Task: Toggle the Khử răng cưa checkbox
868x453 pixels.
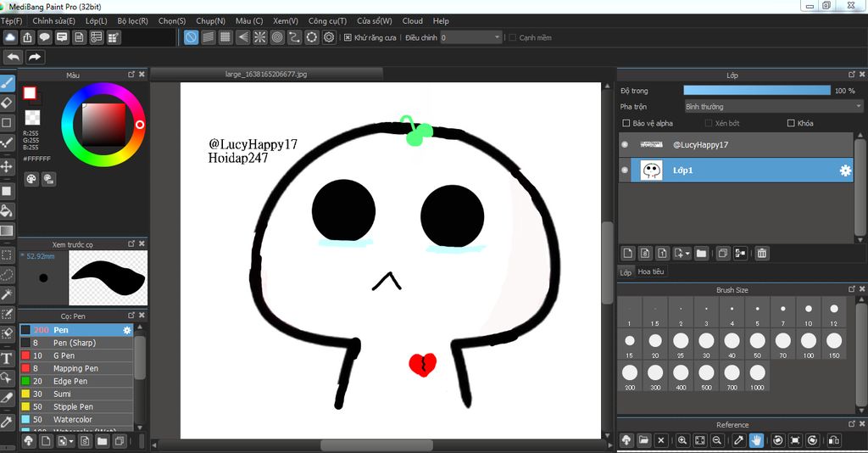Action: (348, 37)
